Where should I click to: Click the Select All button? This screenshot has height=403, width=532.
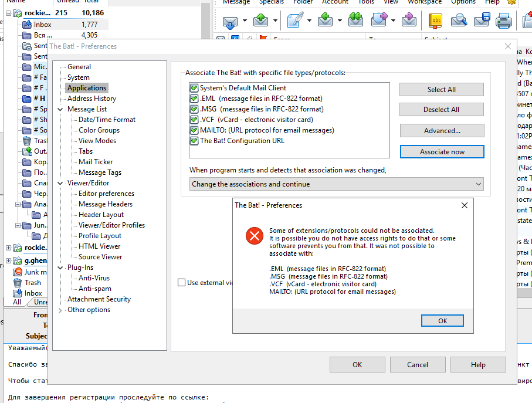tap(442, 90)
